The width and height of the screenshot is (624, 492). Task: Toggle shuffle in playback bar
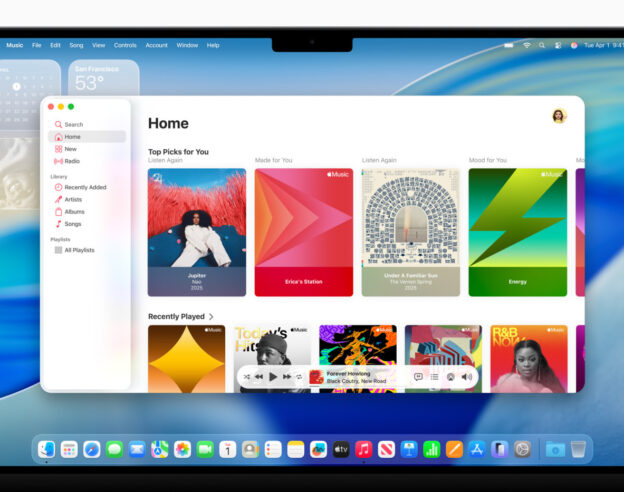247,377
